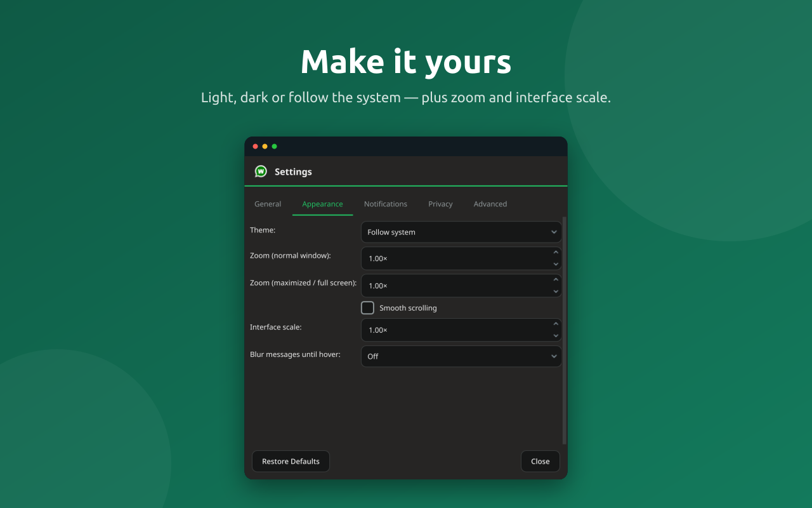Open the Privacy tab
The width and height of the screenshot is (812, 508).
pos(440,204)
